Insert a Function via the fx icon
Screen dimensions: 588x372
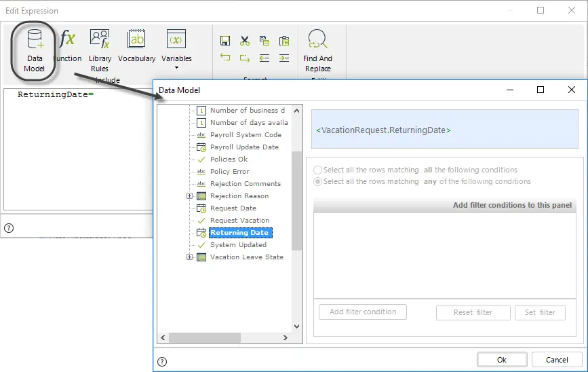(x=68, y=45)
